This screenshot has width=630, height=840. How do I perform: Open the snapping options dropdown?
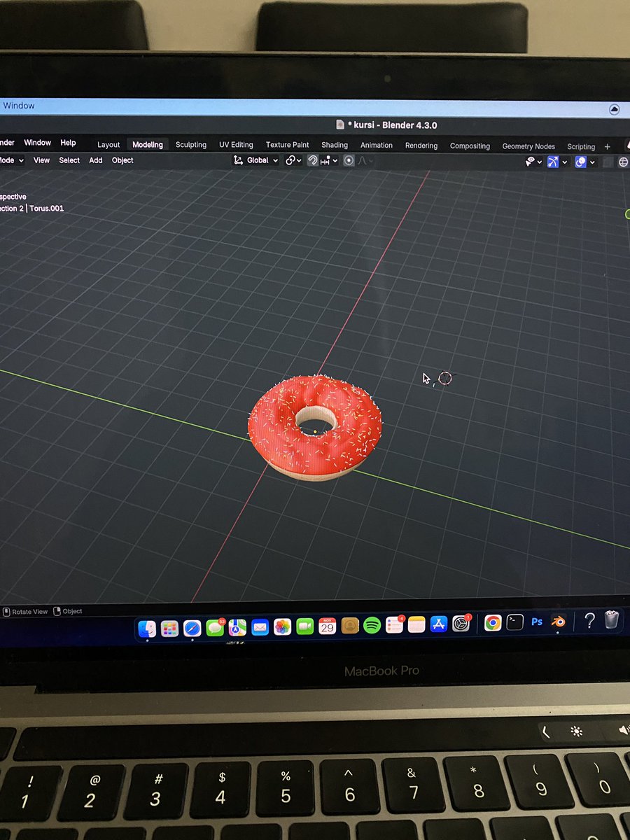point(329,160)
